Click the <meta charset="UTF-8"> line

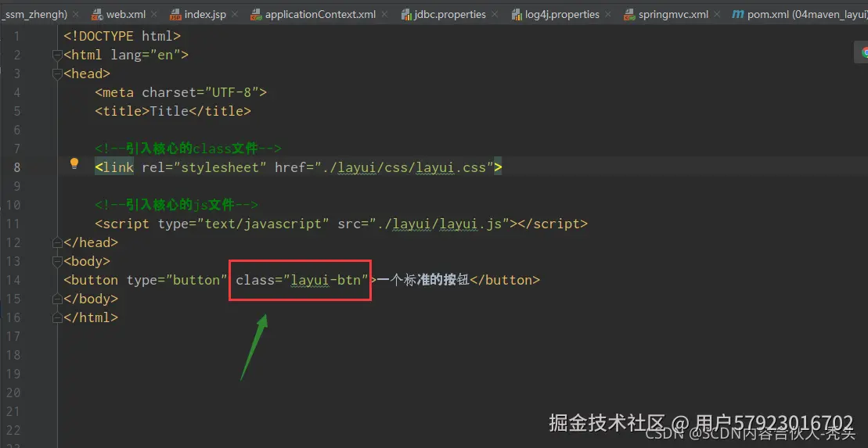[181, 92]
